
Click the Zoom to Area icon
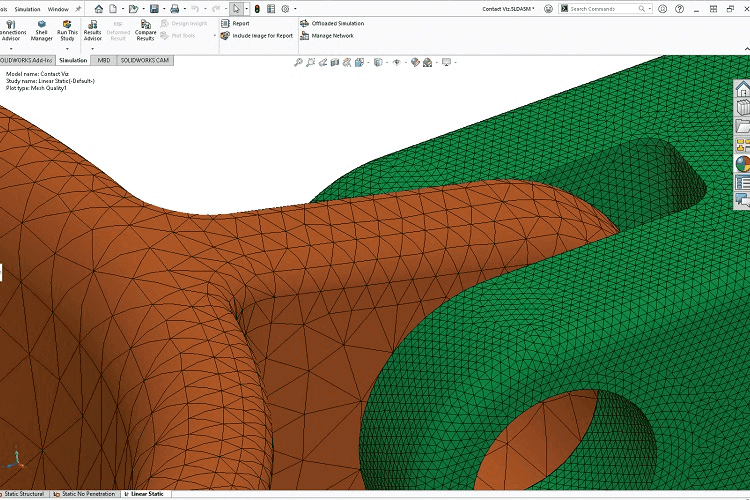(x=310, y=62)
